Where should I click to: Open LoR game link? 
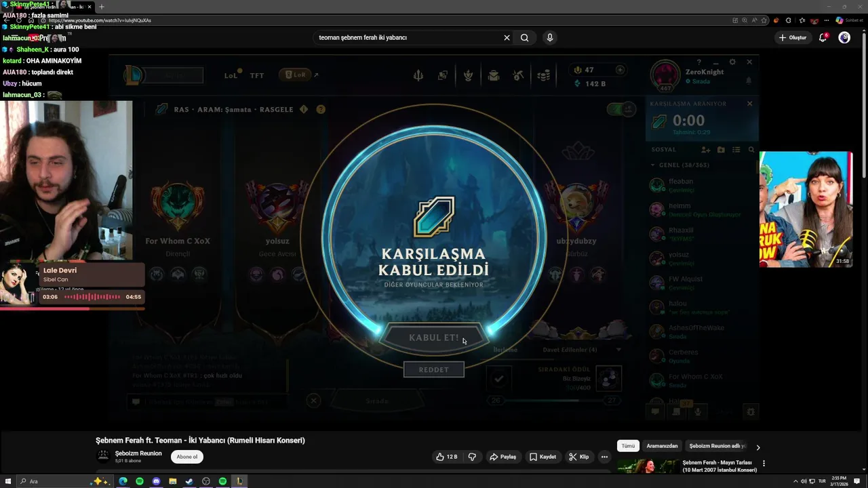296,75
